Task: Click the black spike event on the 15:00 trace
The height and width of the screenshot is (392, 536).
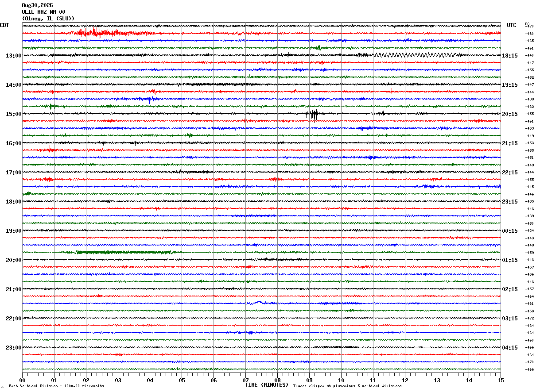Action: click(x=314, y=114)
